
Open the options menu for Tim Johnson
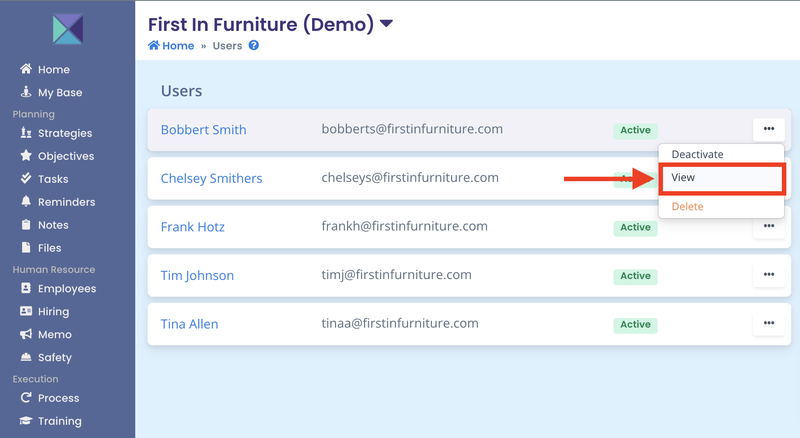click(x=768, y=275)
